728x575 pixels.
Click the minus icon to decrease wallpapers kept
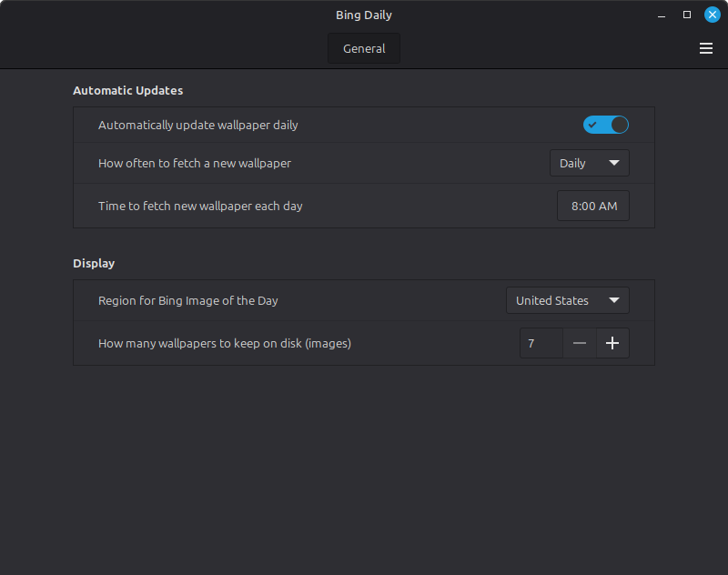coord(580,343)
